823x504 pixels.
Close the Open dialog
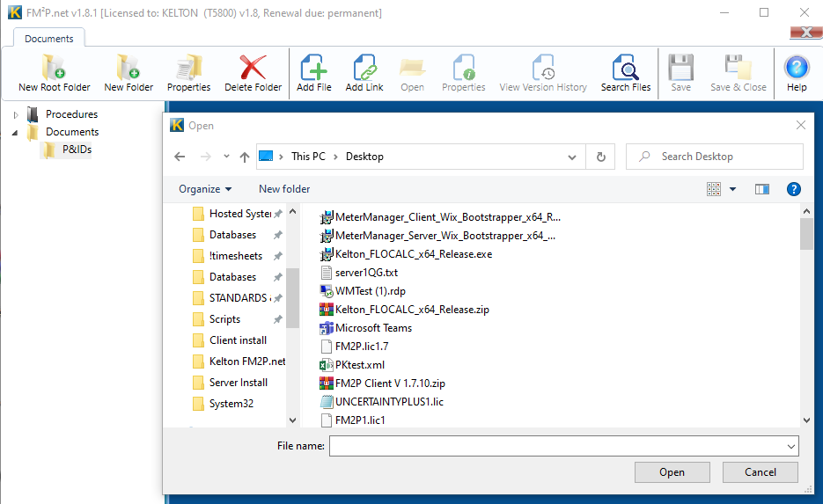pos(801,125)
